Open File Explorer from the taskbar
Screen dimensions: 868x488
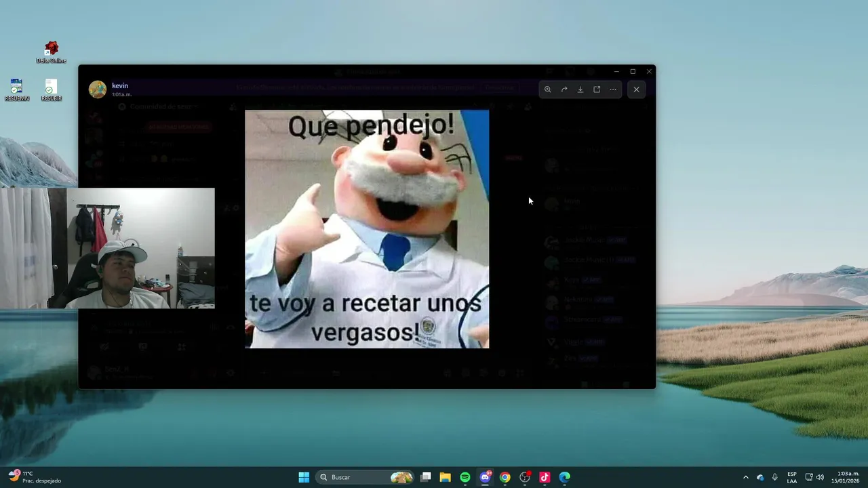(445, 477)
